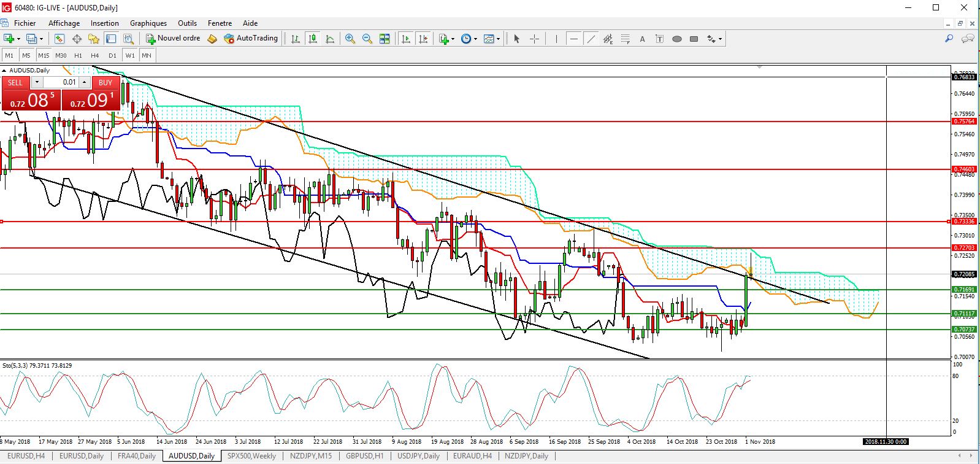This screenshot has width=980, height=464.
Task: Click the 0.01 volume input field
Action: click(x=61, y=82)
